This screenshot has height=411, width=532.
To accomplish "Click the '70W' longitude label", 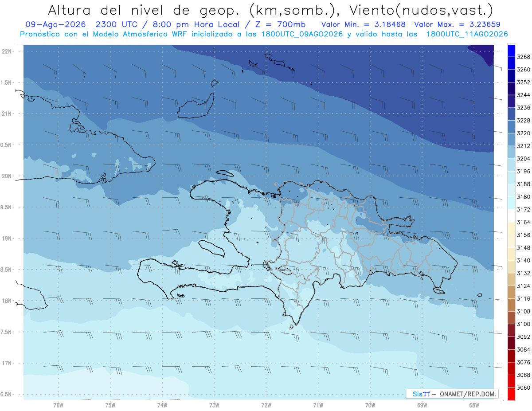I will coord(370,405).
